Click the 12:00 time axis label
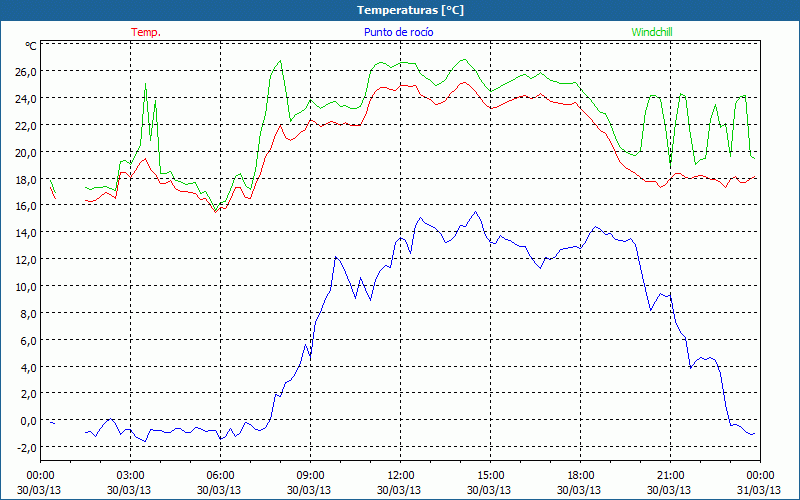Image resolution: width=800 pixels, height=500 pixels. click(401, 476)
